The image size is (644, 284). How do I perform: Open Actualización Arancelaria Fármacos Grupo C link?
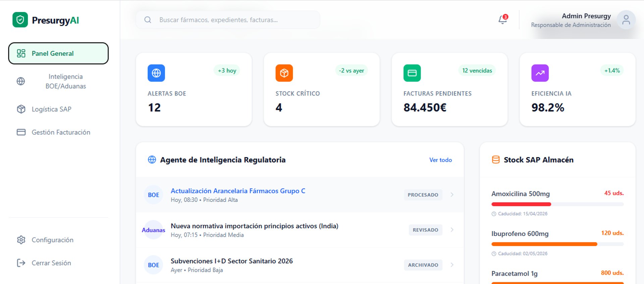pyautogui.click(x=238, y=191)
